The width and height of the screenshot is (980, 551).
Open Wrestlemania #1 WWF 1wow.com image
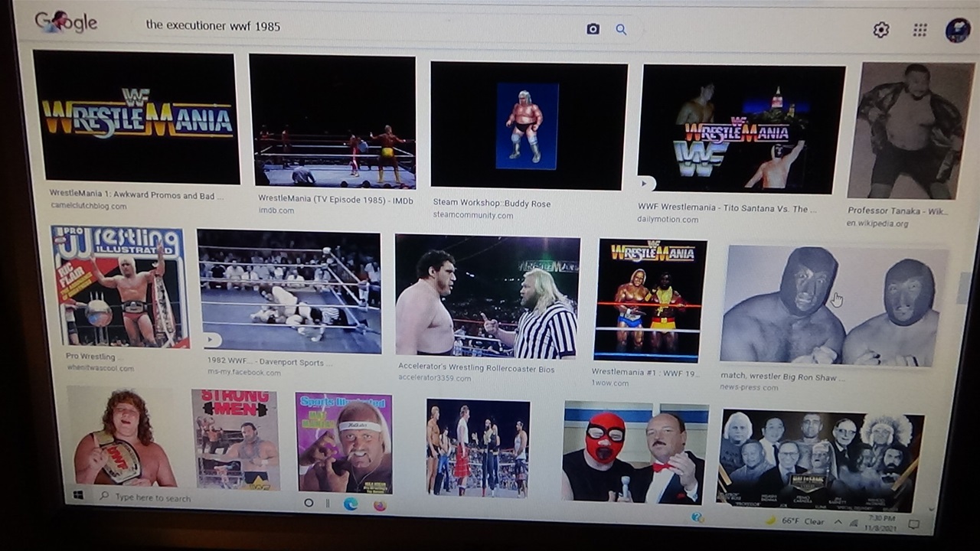pyautogui.click(x=649, y=300)
